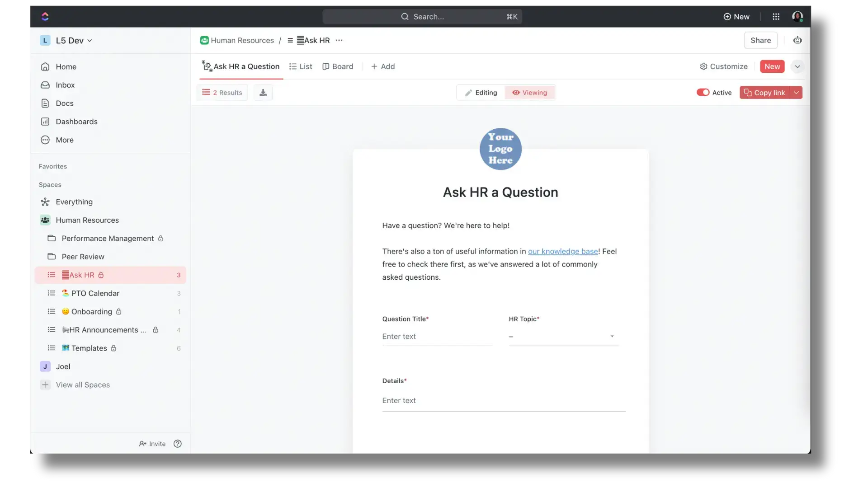
Task: Switch form to Viewing mode
Action: [x=529, y=93]
